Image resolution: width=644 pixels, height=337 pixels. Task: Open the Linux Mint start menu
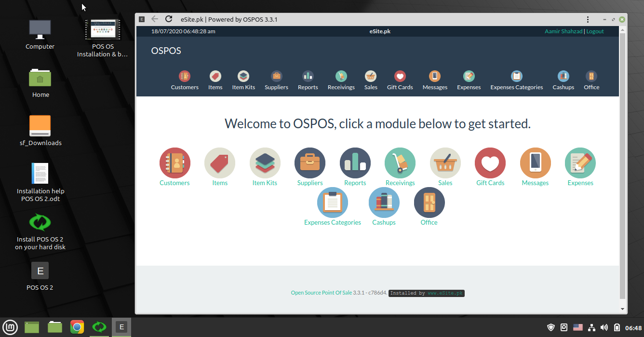10,327
